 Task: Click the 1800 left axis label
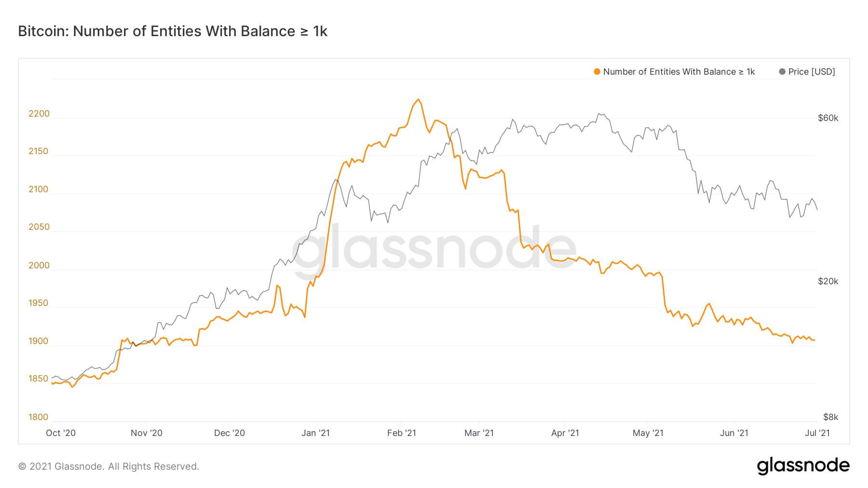39,417
